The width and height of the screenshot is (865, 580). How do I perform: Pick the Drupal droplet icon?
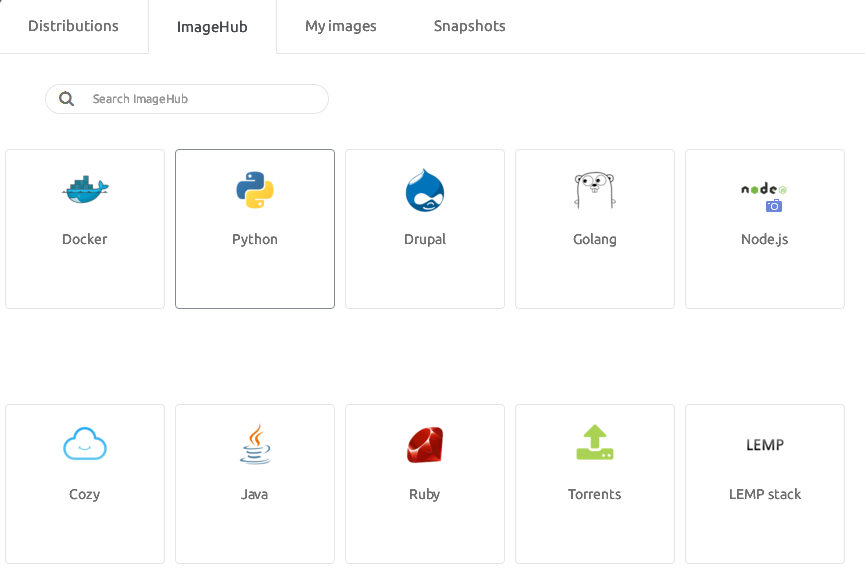pos(425,190)
